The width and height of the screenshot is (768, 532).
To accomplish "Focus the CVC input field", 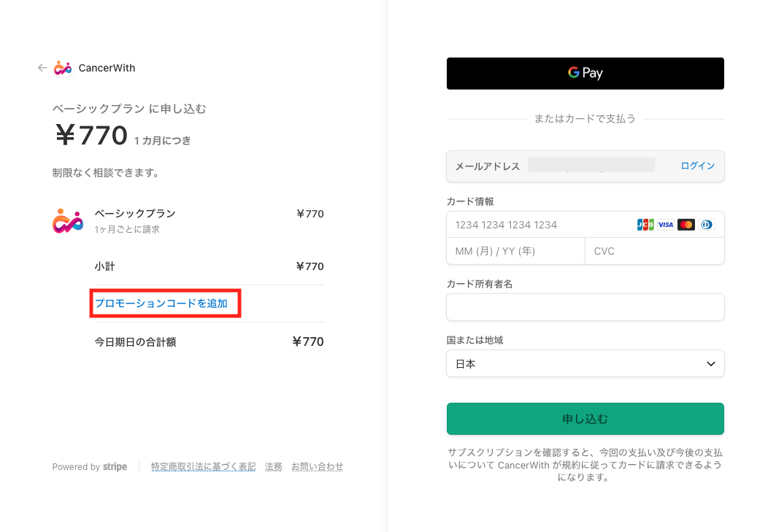I will [x=653, y=251].
